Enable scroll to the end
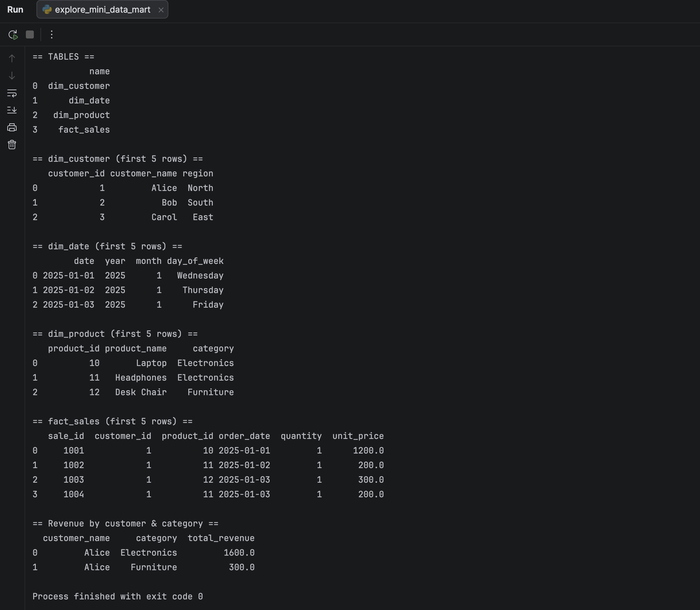This screenshot has height=610, width=700. tap(12, 110)
